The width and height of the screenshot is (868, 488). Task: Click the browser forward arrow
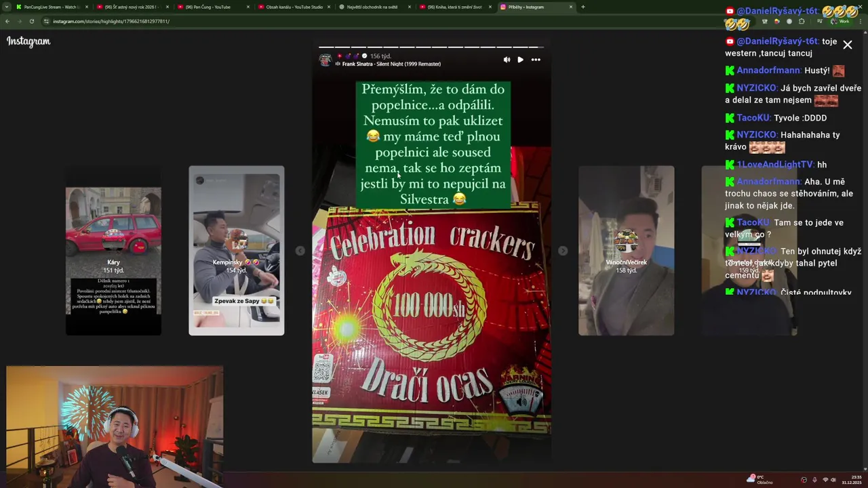click(19, 21)
